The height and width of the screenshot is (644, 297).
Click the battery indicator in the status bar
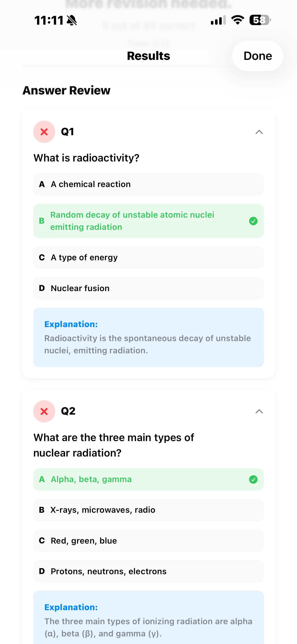pyautogui.click(x=259, y=20)
